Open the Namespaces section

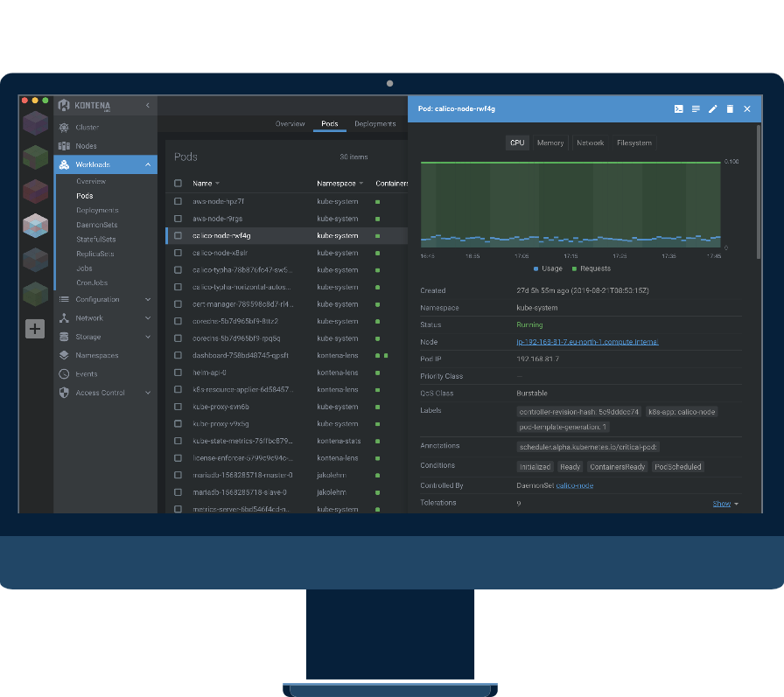tap(96, 355)
